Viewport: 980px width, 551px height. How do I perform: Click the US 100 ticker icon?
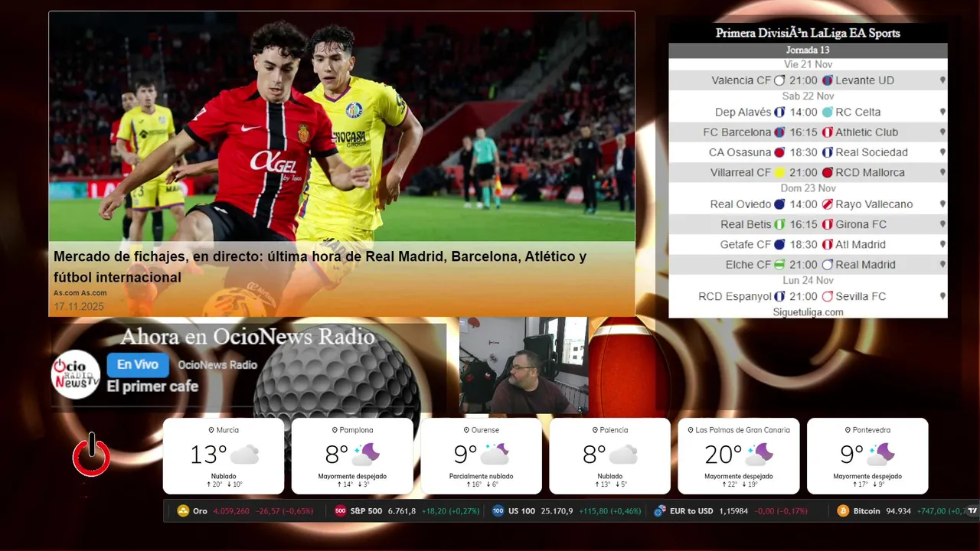click(x=498, y=511)
